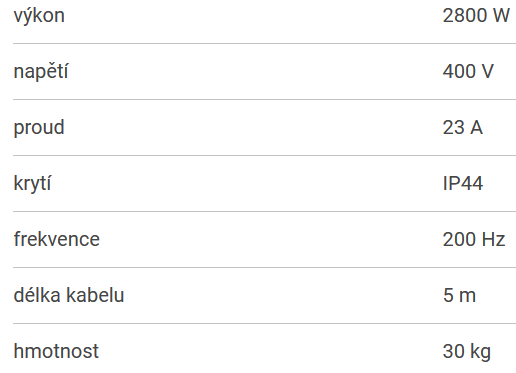Click the napětí label
516x373 pixels.
tap(41, 72)
